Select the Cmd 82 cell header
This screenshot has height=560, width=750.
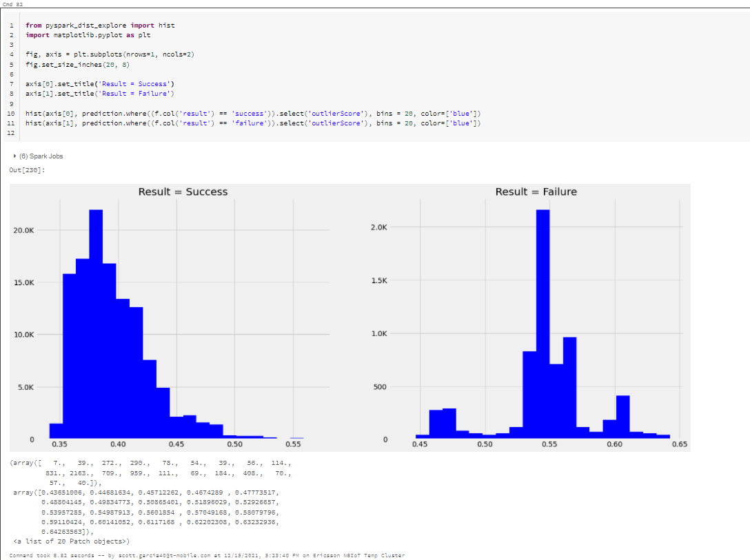(x=11, y=3)
